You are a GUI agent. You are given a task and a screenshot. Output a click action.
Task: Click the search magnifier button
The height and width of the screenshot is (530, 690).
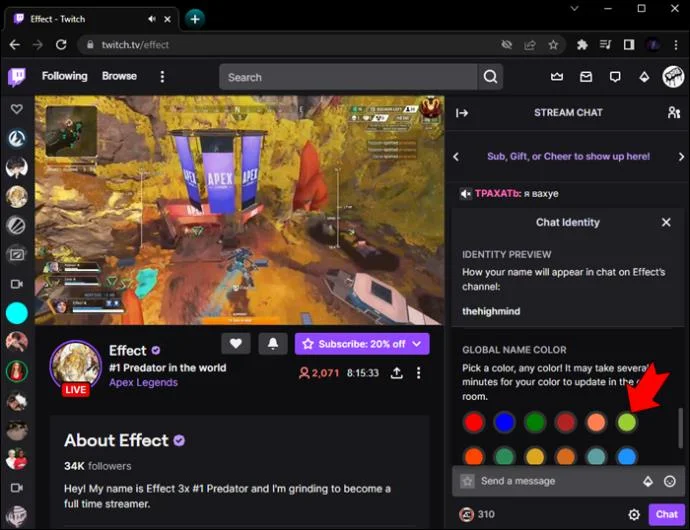[x=490, y=77]
